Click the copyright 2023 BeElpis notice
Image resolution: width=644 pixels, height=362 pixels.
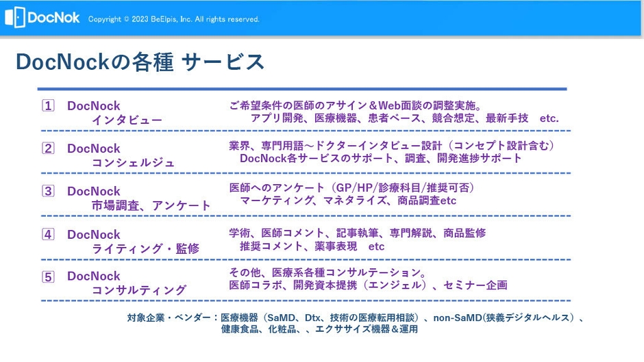(174, 19)
